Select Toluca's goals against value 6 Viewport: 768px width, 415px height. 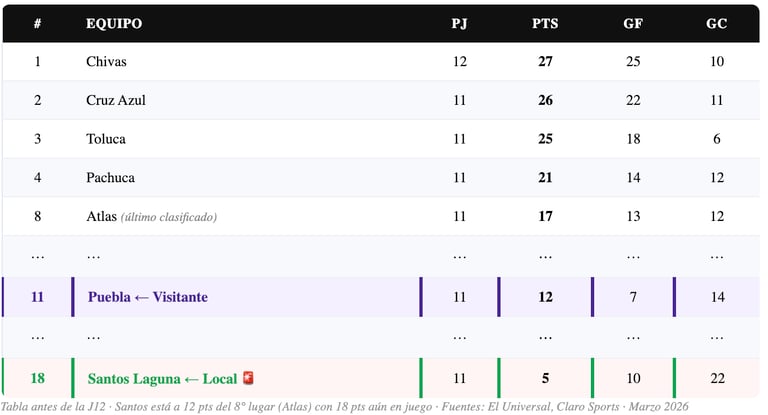tap(717, 139)
